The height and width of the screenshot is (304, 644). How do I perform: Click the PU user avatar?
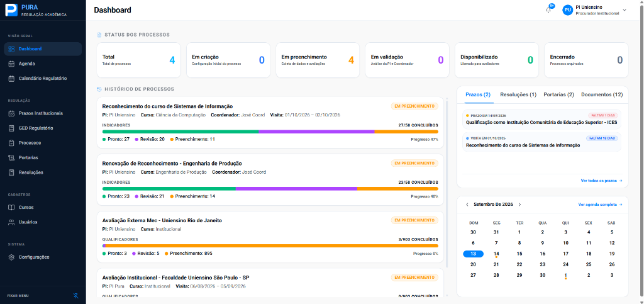click(568, 10)
